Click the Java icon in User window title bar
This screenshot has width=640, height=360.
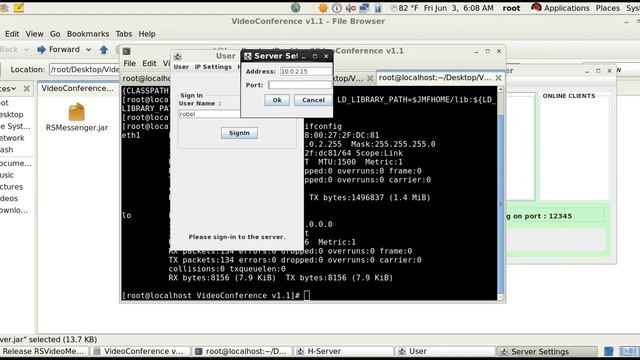(178, 56)
